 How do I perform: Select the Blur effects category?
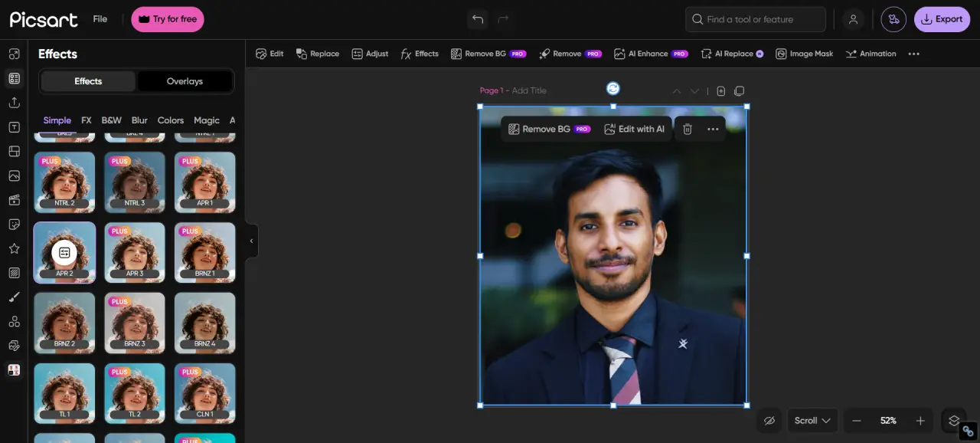click(x=139, y=120)
